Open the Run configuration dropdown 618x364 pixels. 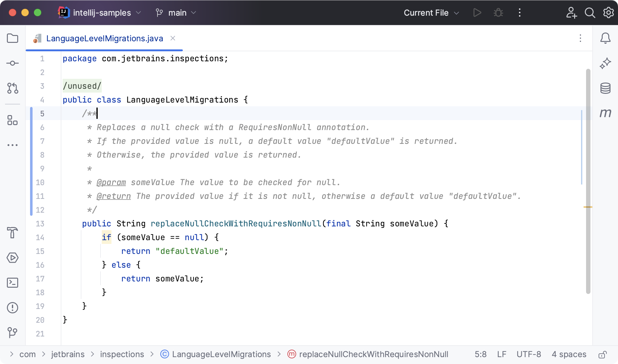pos(429,12)
